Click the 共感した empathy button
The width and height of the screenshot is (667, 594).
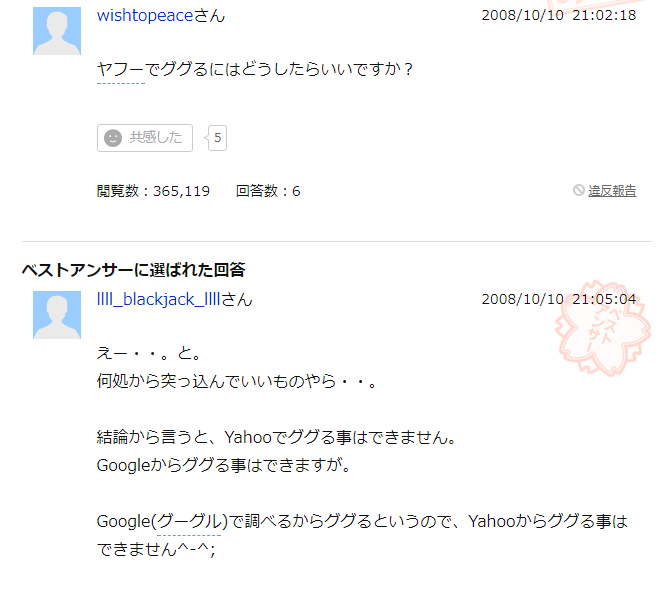click(145, 138)
